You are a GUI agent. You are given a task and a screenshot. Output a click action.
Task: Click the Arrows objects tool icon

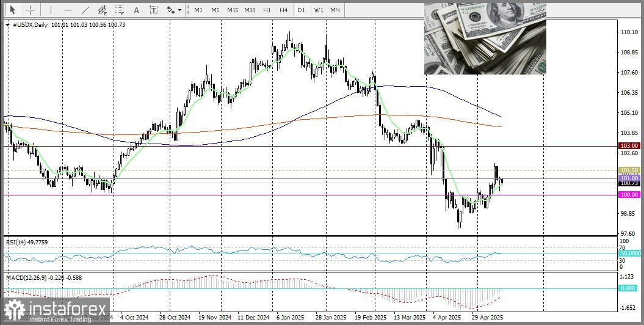171,10
